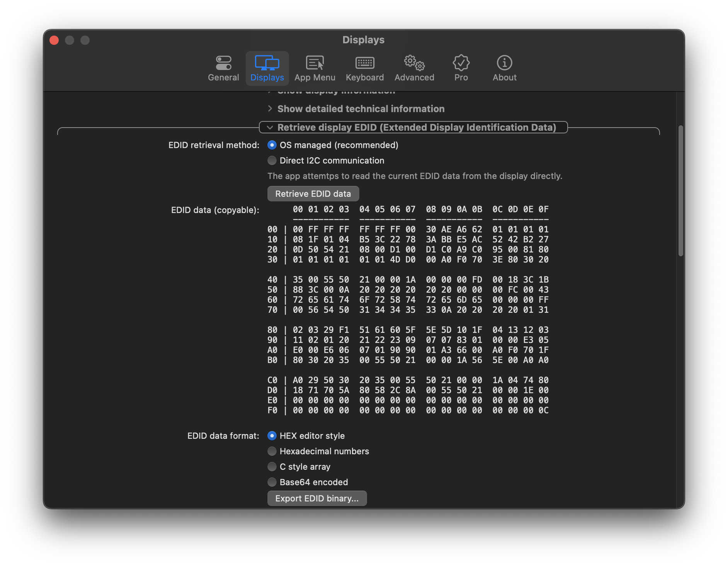
Task: Select the Keyboard toolbar icon
Action: click(364, 68)
